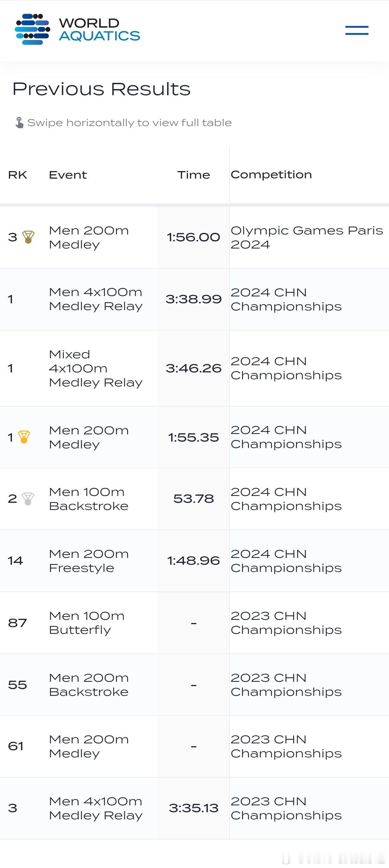Select the 1:55.35 Men 200m Medley time
The width and height of the screenshot is (389, 868).
(x=193, y=437)
